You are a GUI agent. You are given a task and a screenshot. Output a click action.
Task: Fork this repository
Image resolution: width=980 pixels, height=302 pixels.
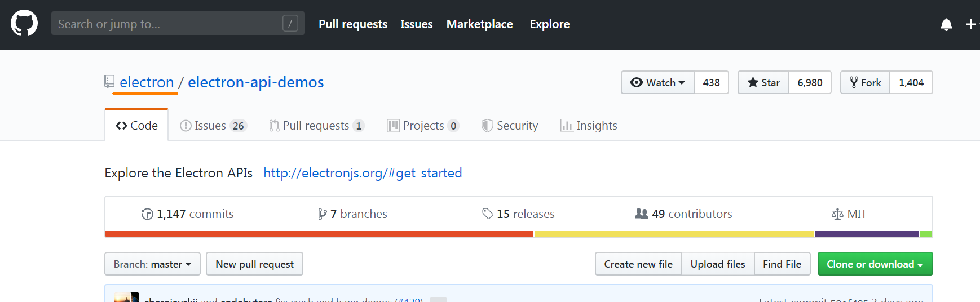(x=866, y=82)
